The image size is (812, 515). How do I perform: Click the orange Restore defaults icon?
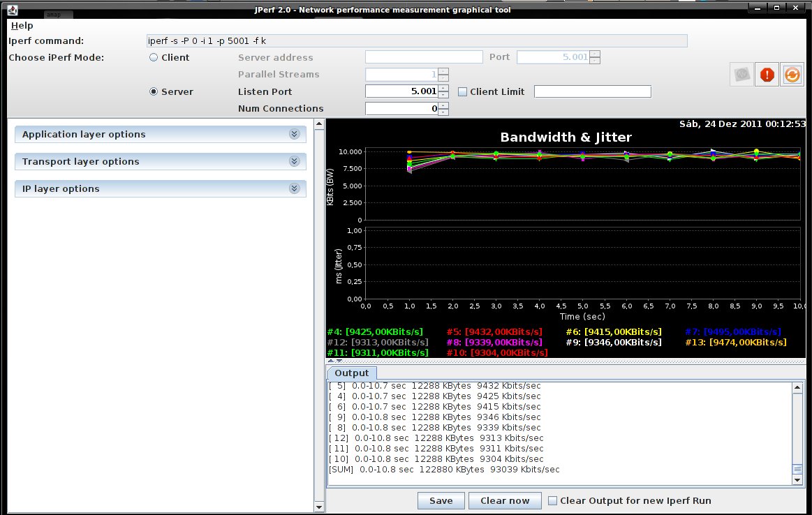pos(792,75)
